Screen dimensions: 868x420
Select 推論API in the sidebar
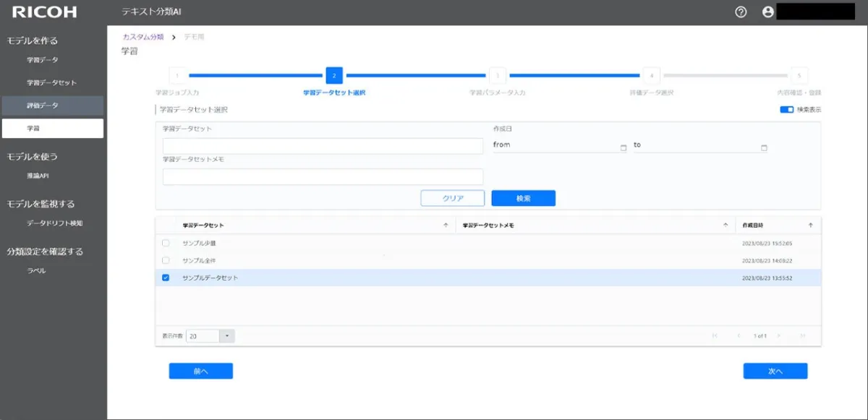38,176
